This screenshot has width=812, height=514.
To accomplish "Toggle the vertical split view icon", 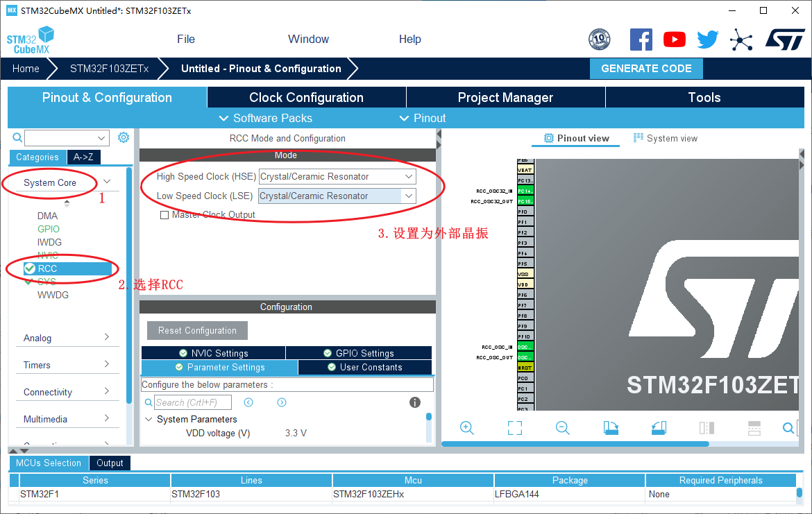I will [x=707, y=427].
